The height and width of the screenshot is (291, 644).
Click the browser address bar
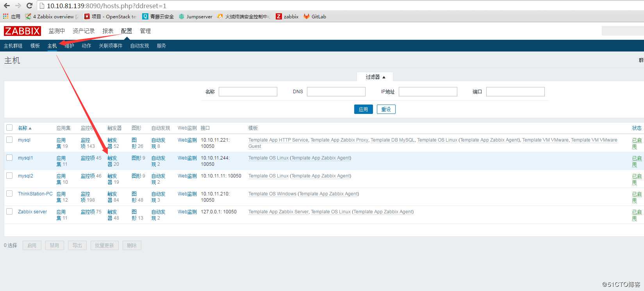(340, 6)
